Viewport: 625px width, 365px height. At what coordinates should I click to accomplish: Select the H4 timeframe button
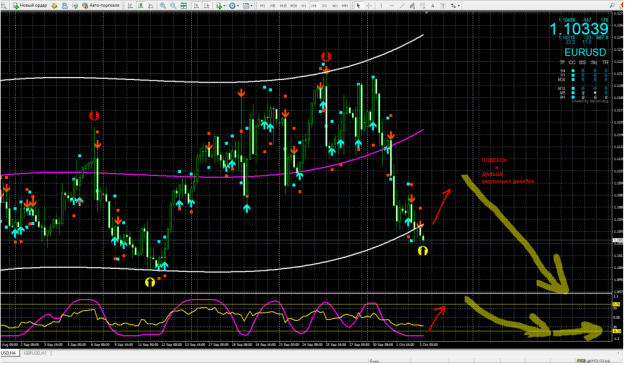(x=314, y=6)
